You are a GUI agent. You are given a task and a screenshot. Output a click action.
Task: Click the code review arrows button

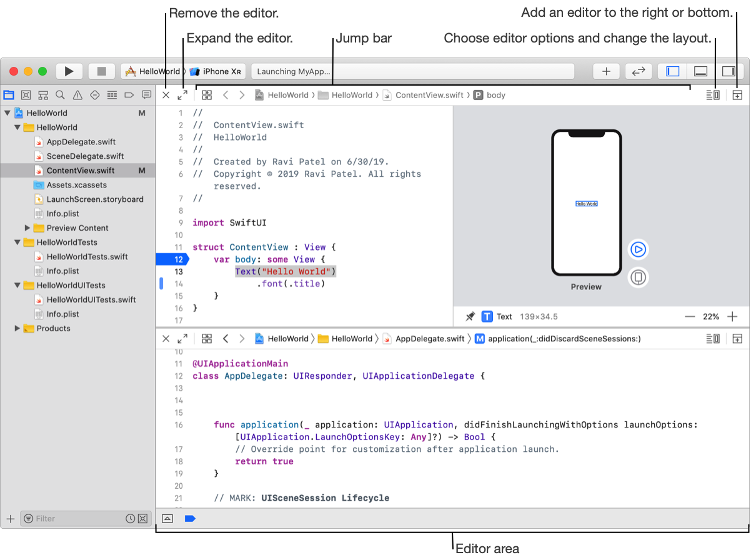[x=638, y=71]
